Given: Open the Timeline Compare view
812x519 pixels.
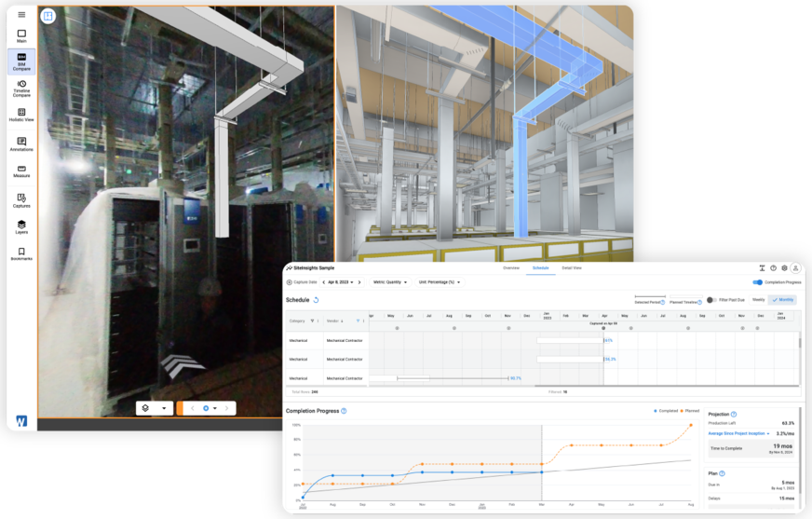Looking at the screenshot, I should [x=21, y=89].
